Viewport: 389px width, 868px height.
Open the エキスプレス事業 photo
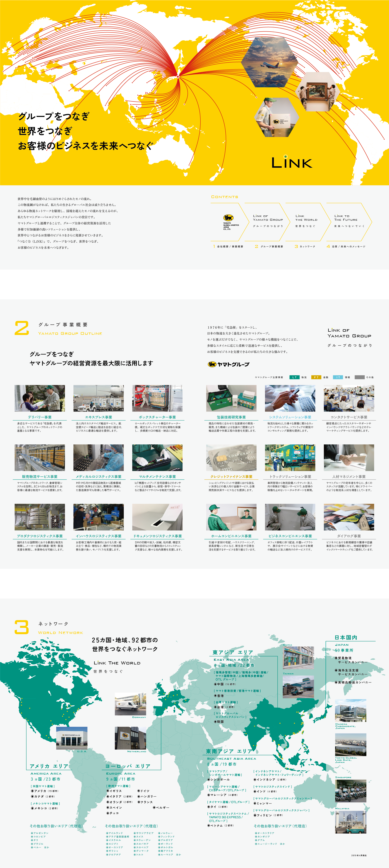point(98,398)
